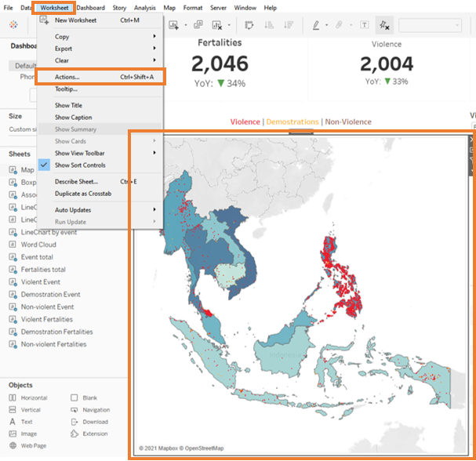Click the Violence filter link
Image resolution: width=476 pixels, height=461 pixels.
click(245, 122)
